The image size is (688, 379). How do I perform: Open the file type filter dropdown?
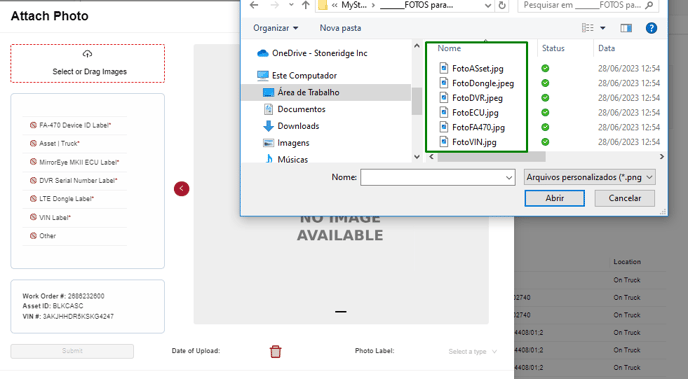[589, 177]
